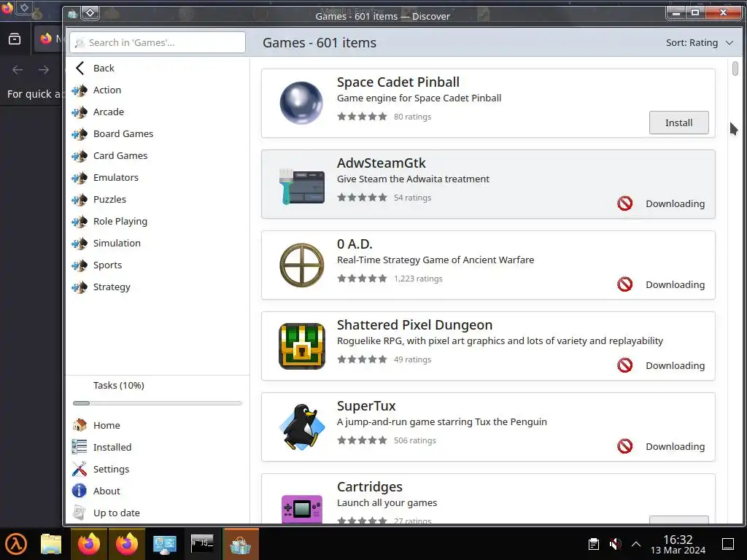Open the Discover window menu icon in titlebar
747x560 pixels.
[x=72, y=14]
